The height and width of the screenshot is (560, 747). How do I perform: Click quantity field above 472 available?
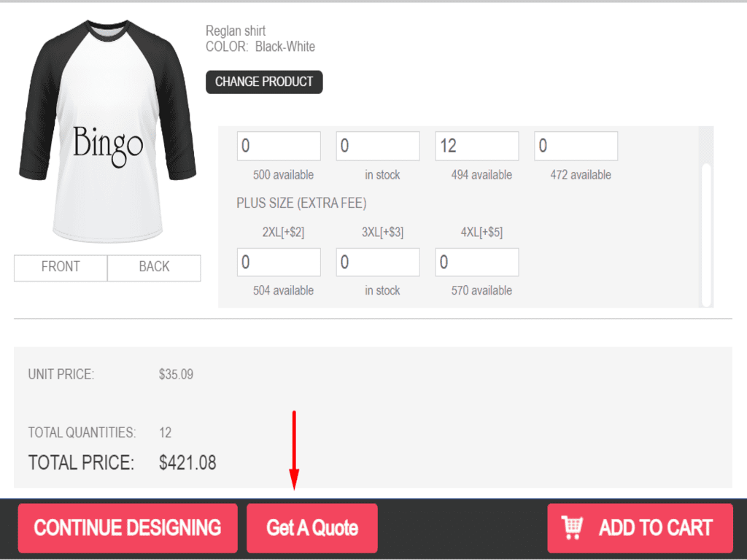click(x=576, y=146)
